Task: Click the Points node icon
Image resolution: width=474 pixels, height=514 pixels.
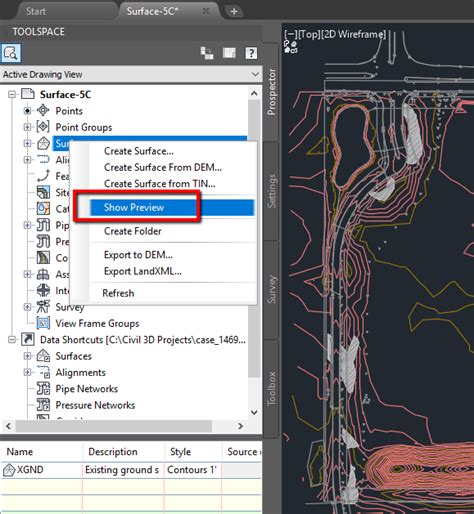Action: pos(43,110)
